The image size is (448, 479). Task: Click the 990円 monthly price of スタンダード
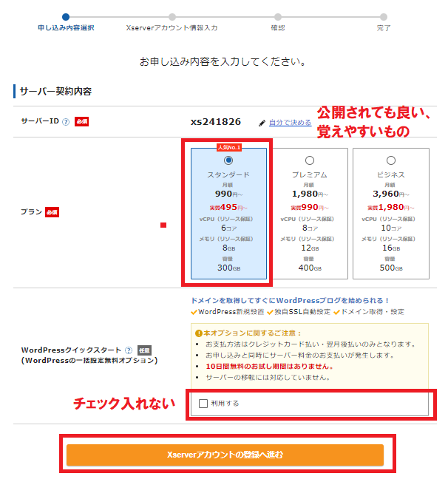[228, 194]
